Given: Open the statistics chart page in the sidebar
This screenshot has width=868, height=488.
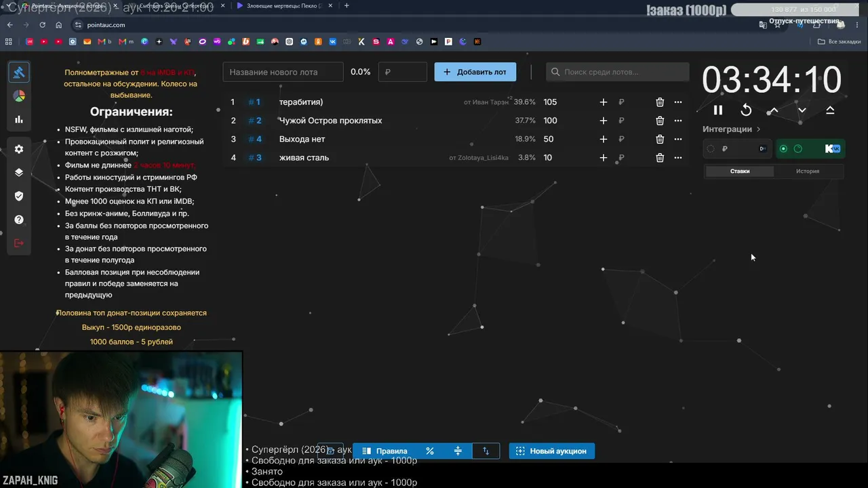Looking at the screenshot, I should click(x=19, y=119).
